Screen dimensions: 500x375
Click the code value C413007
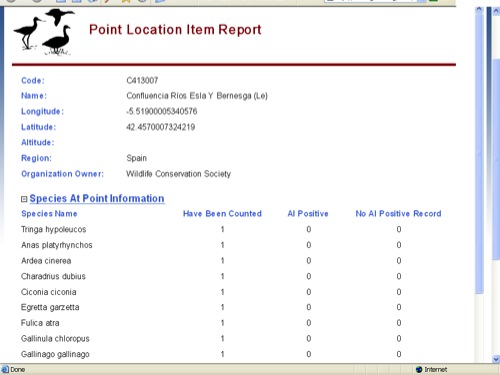[142, 80]
